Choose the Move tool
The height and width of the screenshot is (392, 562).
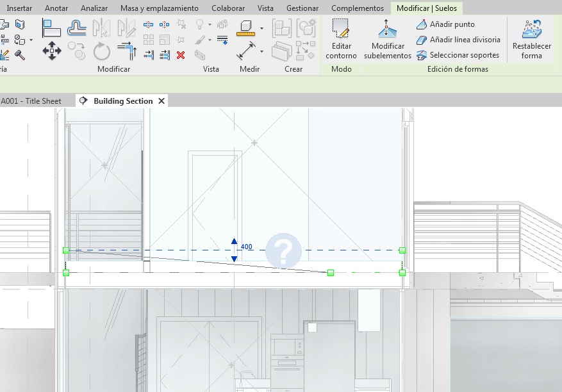(x=52, y=51)
